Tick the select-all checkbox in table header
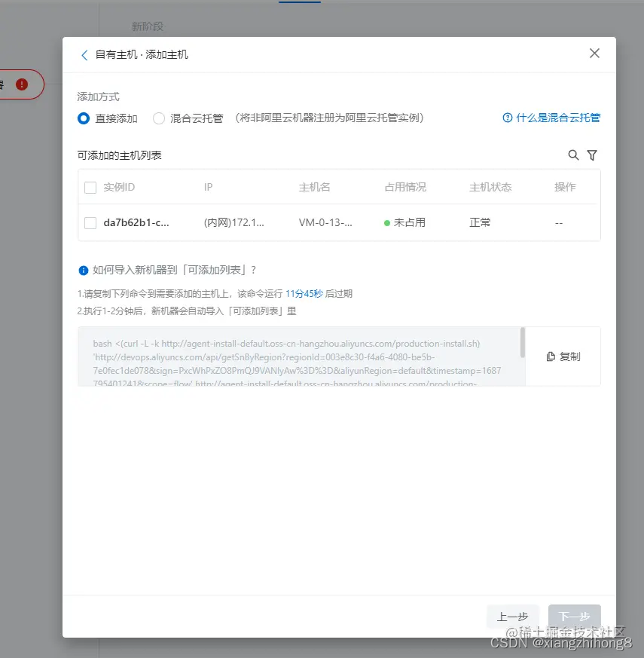The image size is (644, 658). click(90, 187)
